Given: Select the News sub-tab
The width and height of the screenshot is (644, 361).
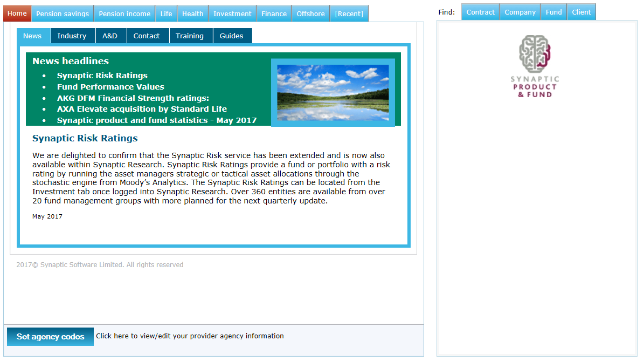Looking at the screenshot, I should click(x=32, y=36).
